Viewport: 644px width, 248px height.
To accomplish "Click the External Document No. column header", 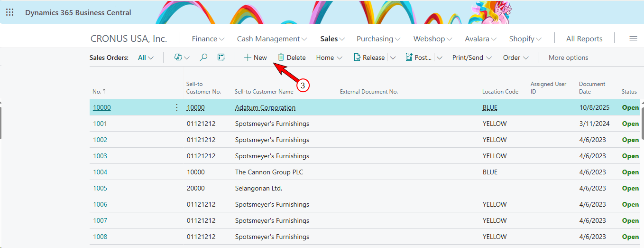I will tap(369, 92).
